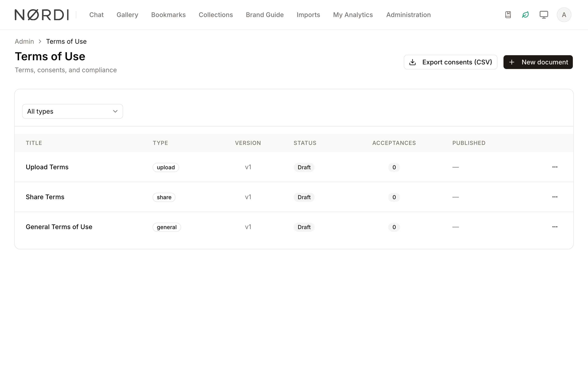
Task: Click v1 version of General Terms of Use
Action: tap(248, 227)
